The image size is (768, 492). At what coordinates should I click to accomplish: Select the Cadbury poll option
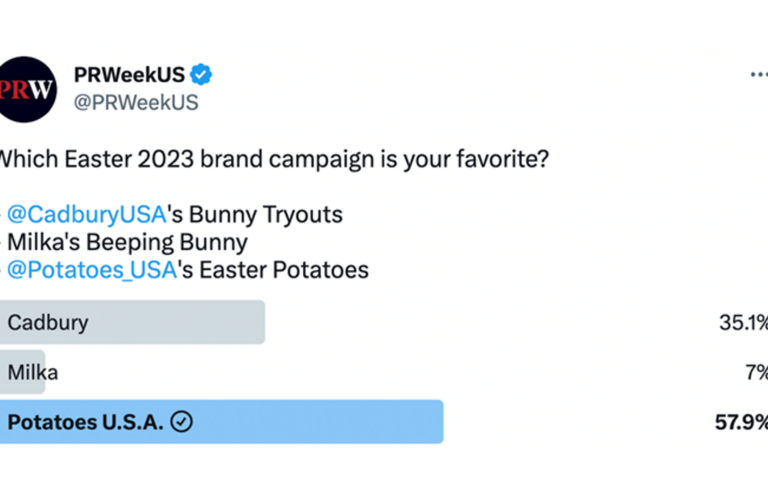[384, 322]
